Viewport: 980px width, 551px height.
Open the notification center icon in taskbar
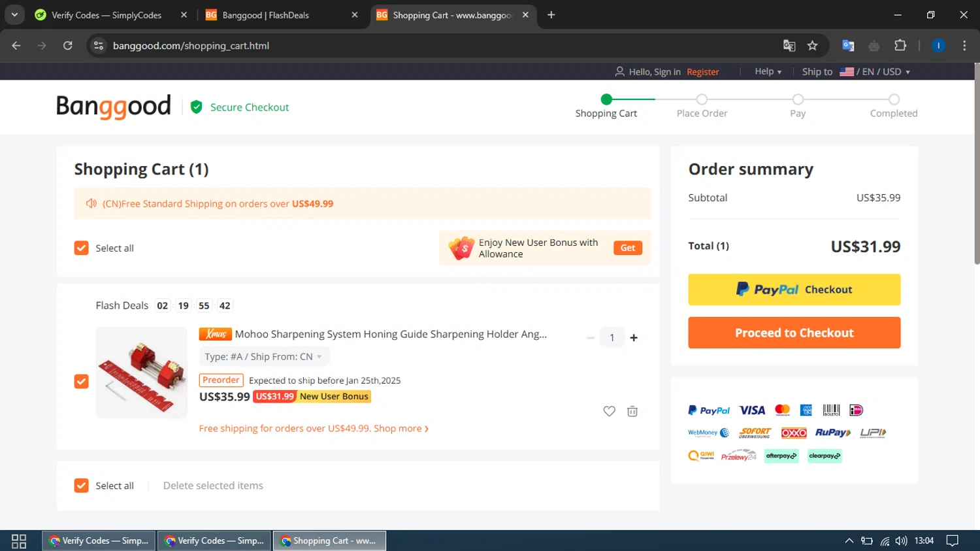point(953,541)
